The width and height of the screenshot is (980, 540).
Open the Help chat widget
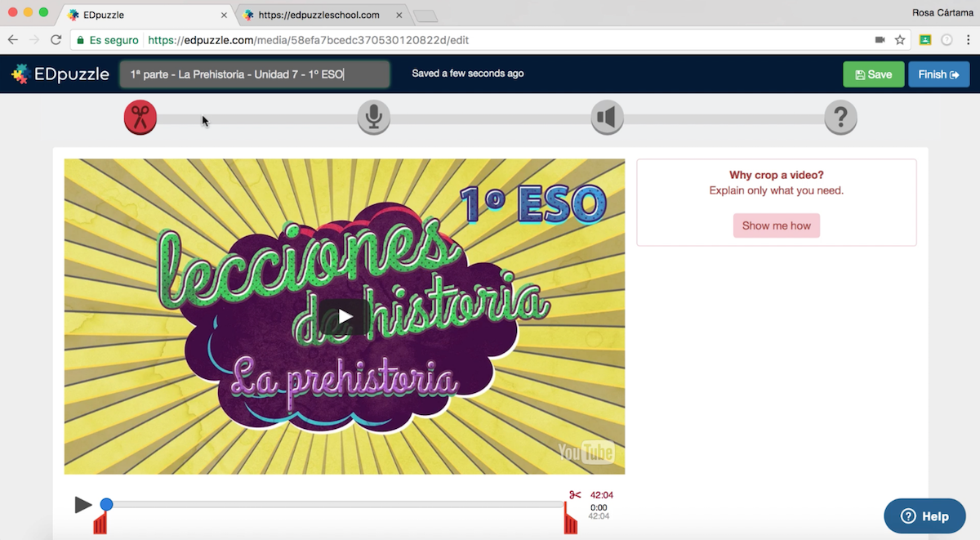(924, 516)
